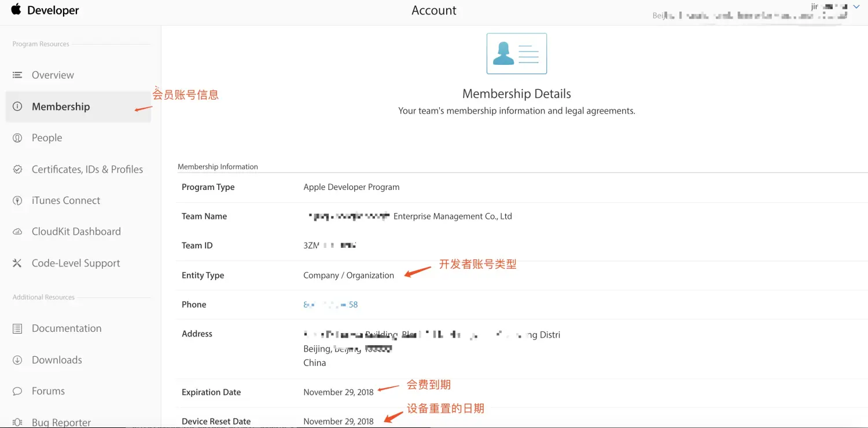Click the Documentation page icon
This screenshot has width=868, height=428.
17,328
